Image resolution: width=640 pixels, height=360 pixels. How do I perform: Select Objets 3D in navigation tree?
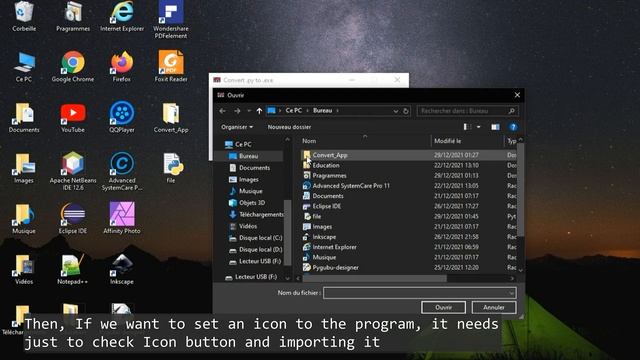(x=252, y=202)
